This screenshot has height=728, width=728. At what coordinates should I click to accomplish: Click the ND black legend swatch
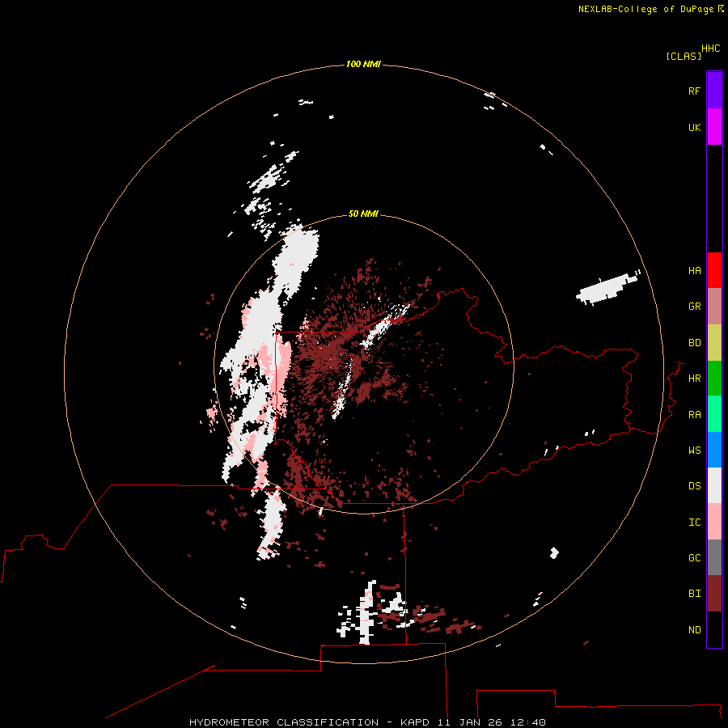tap(714, 629)
